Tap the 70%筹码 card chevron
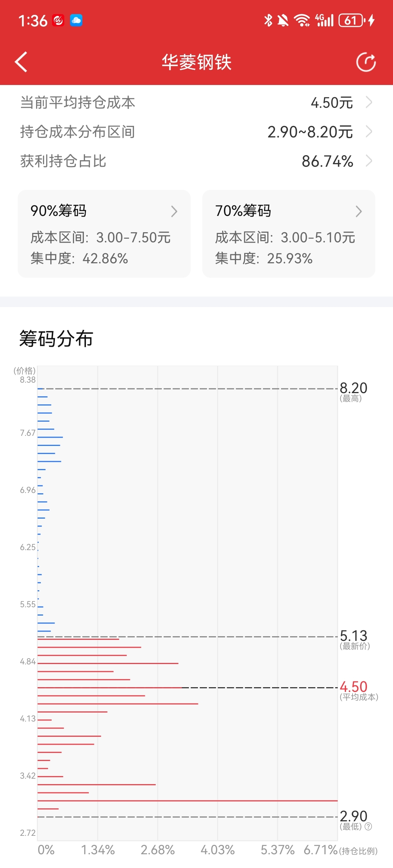Screen dimensions: 393x868 (x=358, y=211)
